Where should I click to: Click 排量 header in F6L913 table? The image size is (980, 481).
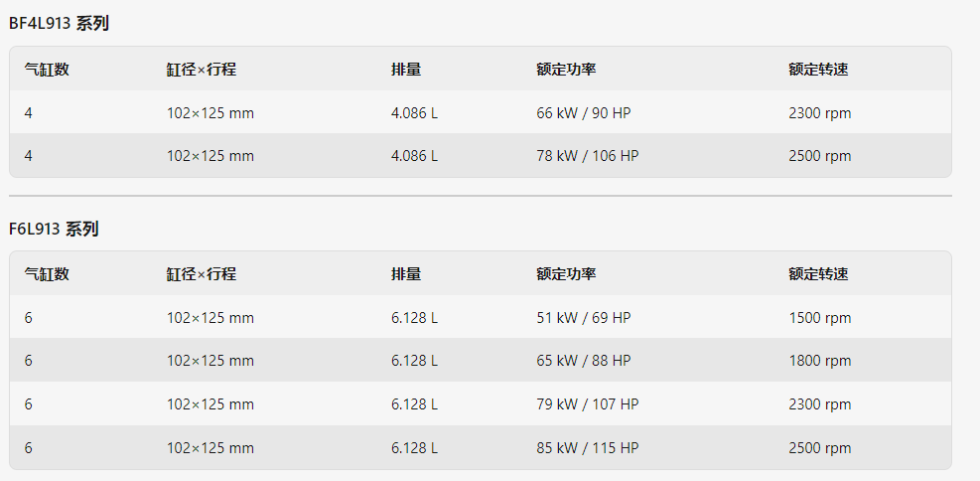(x=406, y=274)
